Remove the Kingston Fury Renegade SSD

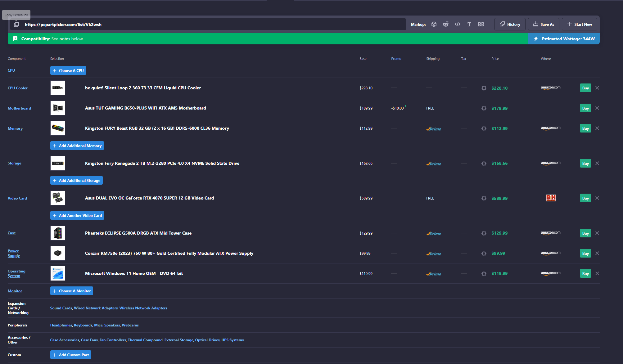point(597,163)
